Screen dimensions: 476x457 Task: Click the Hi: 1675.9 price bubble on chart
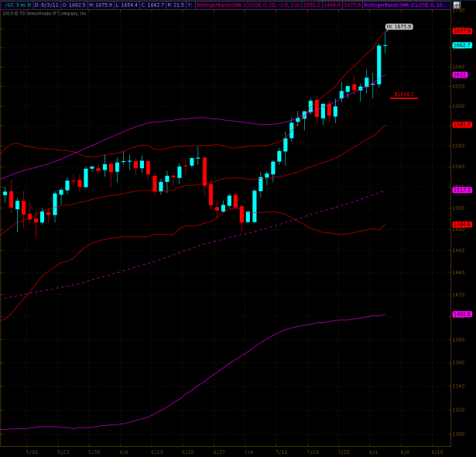[x=399, y=27]
